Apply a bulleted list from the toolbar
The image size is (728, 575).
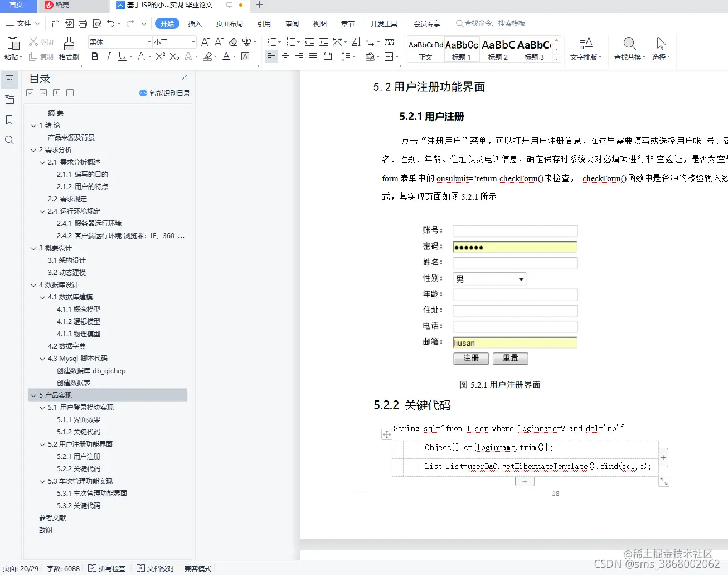pyautogui.click(x=272, y=41)
